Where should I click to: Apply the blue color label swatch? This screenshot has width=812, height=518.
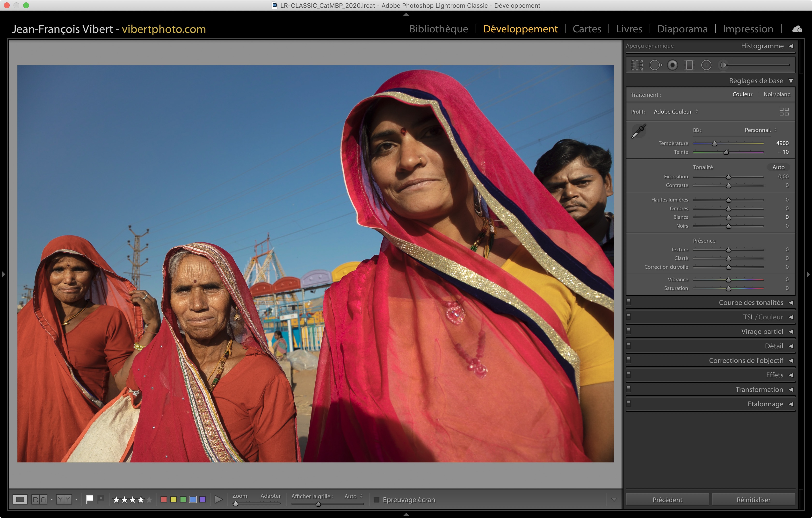pos(193,499)
